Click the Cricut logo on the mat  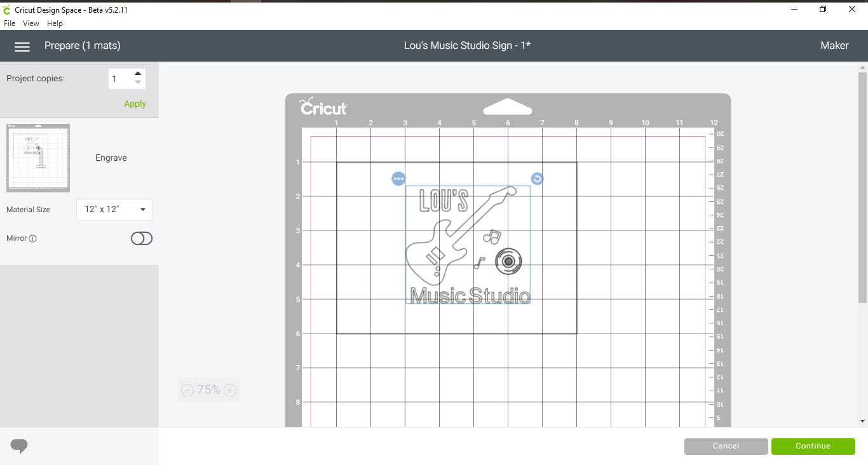click(323, 107)
